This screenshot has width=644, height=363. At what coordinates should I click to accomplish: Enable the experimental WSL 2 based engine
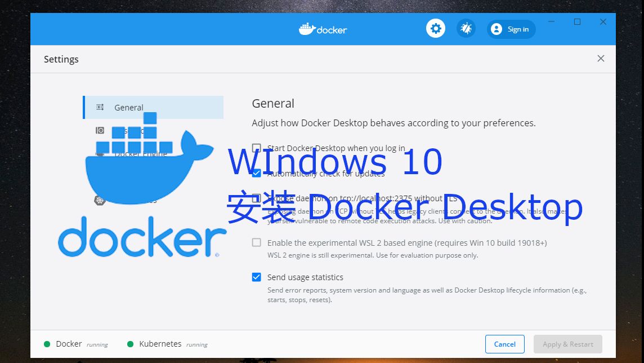click(256, 242)
